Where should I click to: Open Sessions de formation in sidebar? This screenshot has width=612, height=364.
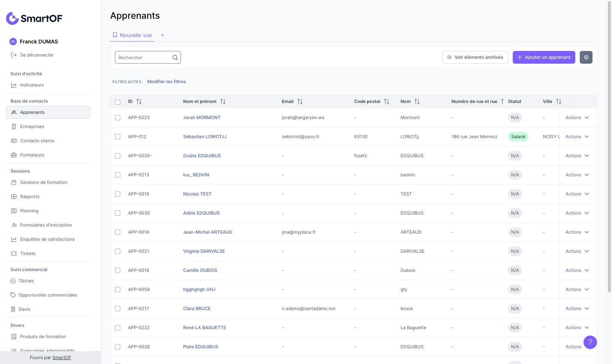click(43, 182)
